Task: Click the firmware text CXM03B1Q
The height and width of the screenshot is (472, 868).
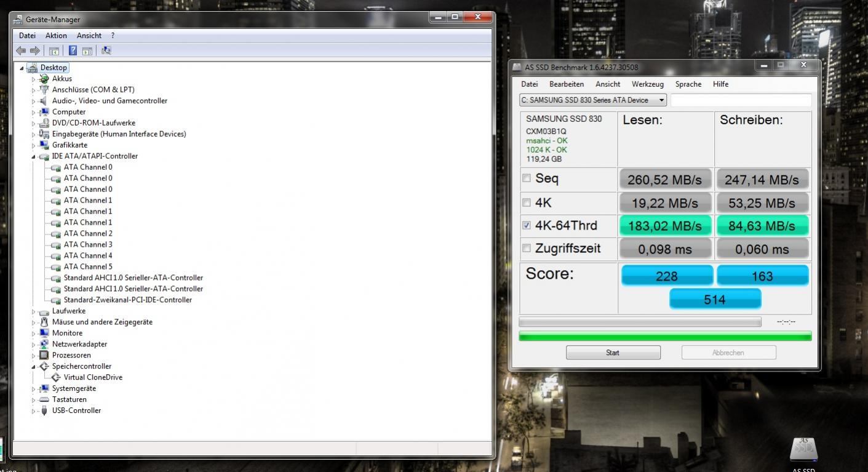Action: click(546, 131)
